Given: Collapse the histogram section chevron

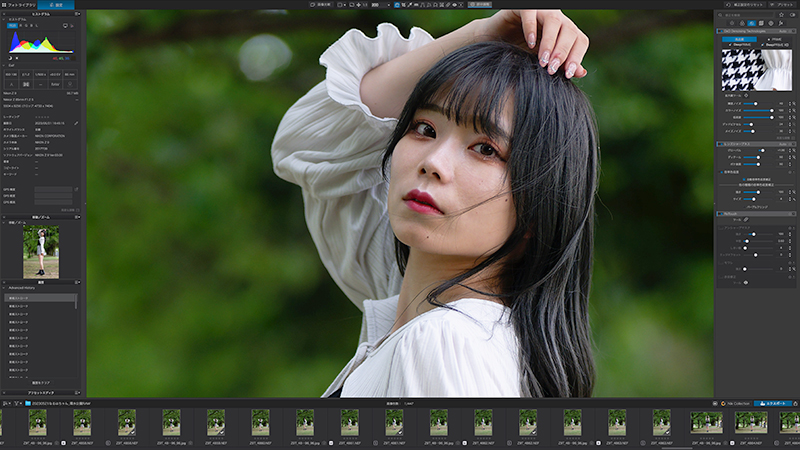Looking at the screenshot, I should tap(4, 19).
